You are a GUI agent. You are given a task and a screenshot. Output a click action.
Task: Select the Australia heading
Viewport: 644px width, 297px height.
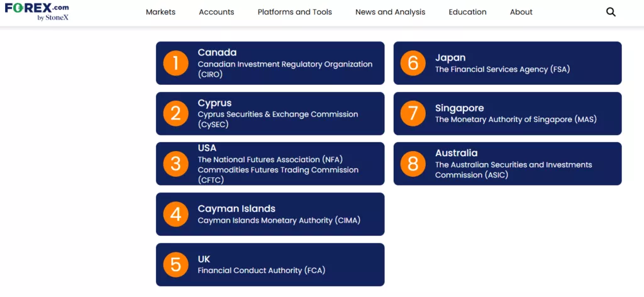click(x=457, y=154)
